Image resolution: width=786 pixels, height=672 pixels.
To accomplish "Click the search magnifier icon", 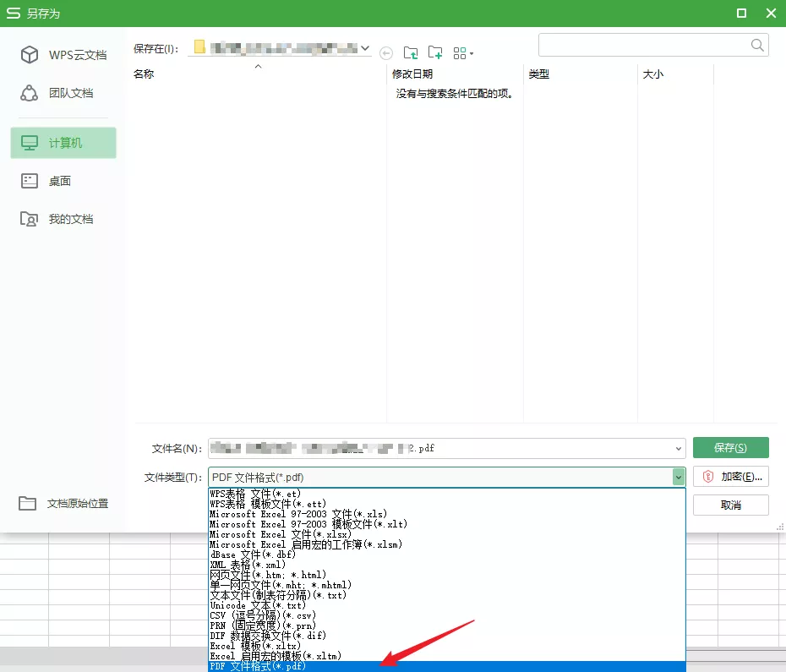I will tap(756, 44).
